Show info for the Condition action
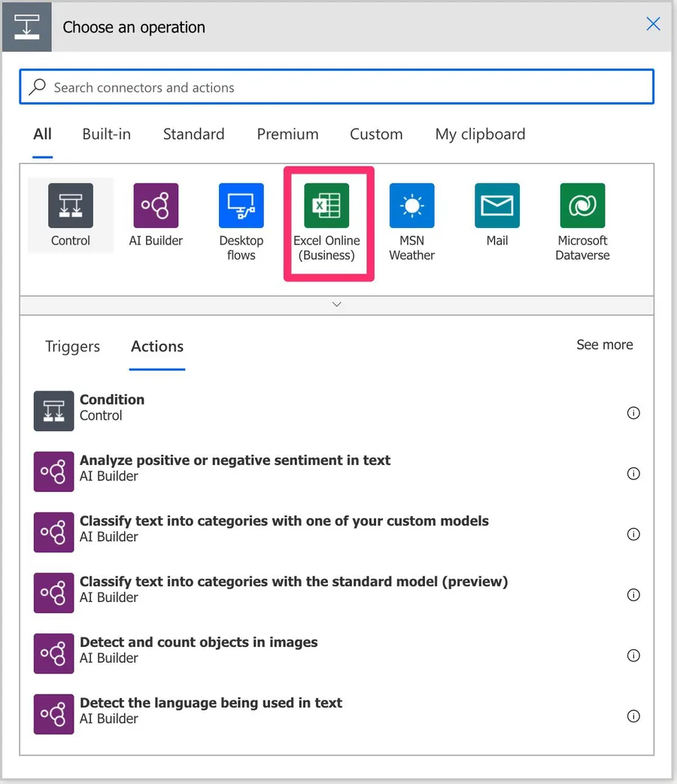Screen dimensions: 677x784 coord(633,413)
